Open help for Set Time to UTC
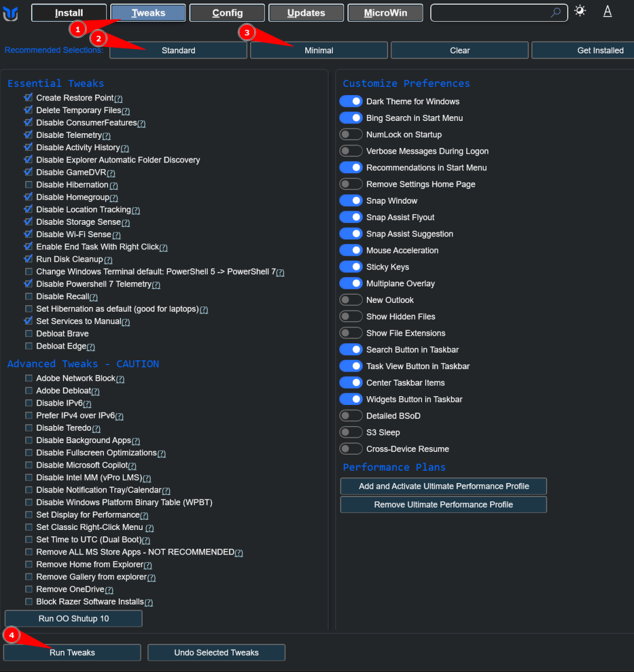This screenshot has height=672, width=634. pos(146,541)
